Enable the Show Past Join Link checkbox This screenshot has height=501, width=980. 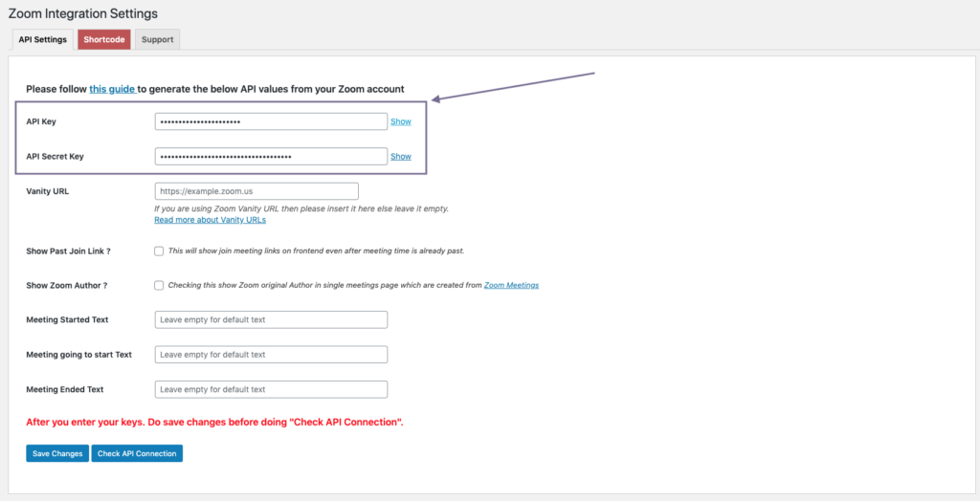159,250
